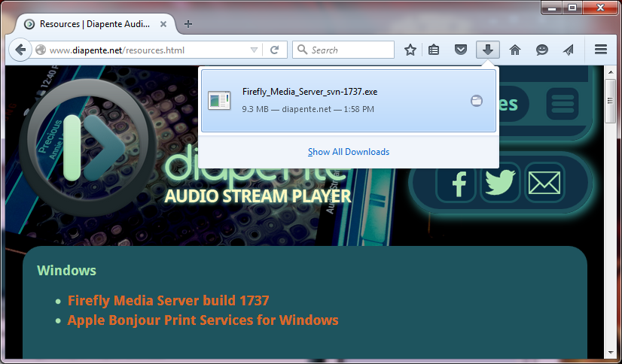Bookmark this page with star icon

point(410,50)
